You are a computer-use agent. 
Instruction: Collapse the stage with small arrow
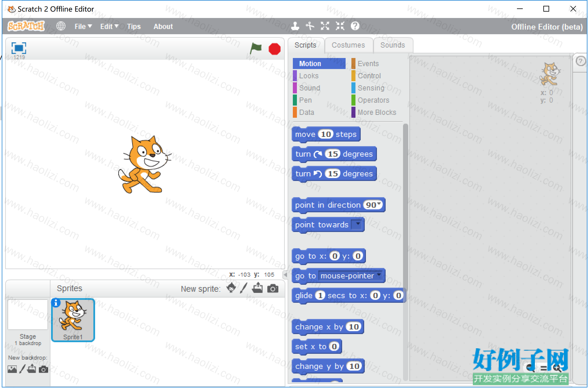point(285,274)
